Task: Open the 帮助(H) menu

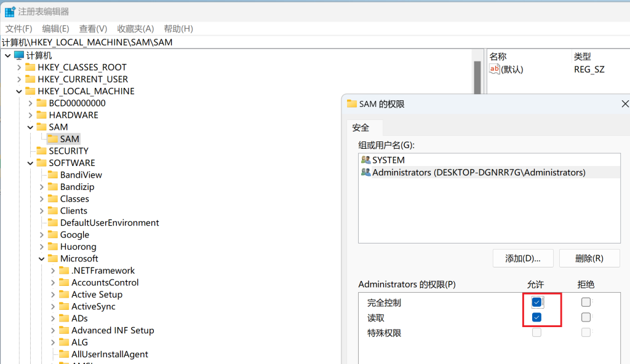Action: tap(178, 29)
